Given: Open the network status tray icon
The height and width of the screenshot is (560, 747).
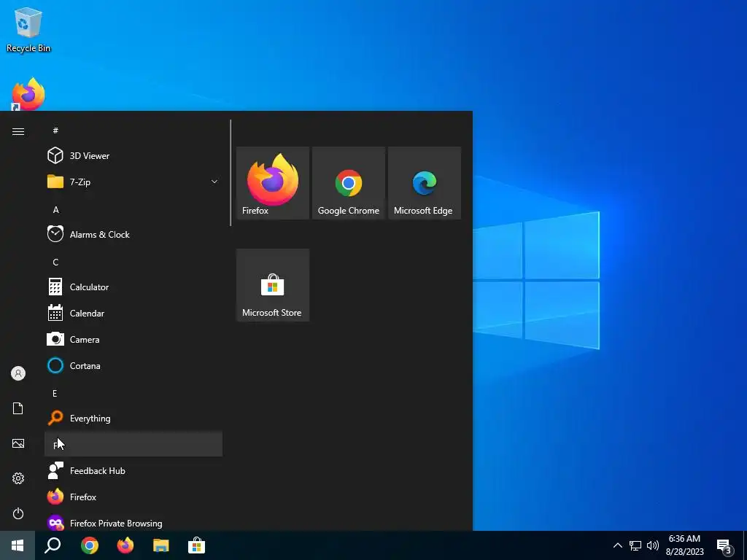Looking at the screenshot, I should (635, 545).
